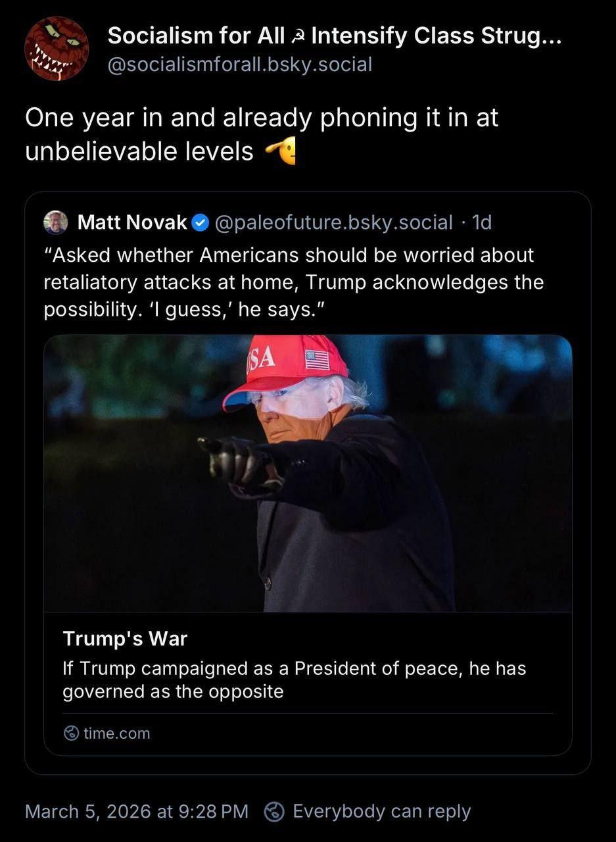Click Matt Novak's small avatar
This screenshot has height=842, width=616.
click(x=56, y=222)
